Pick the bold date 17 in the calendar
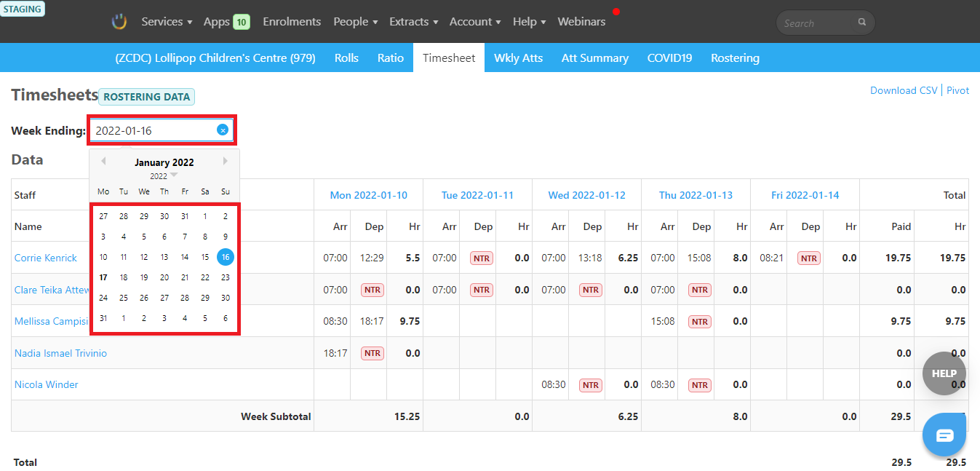 103,277
